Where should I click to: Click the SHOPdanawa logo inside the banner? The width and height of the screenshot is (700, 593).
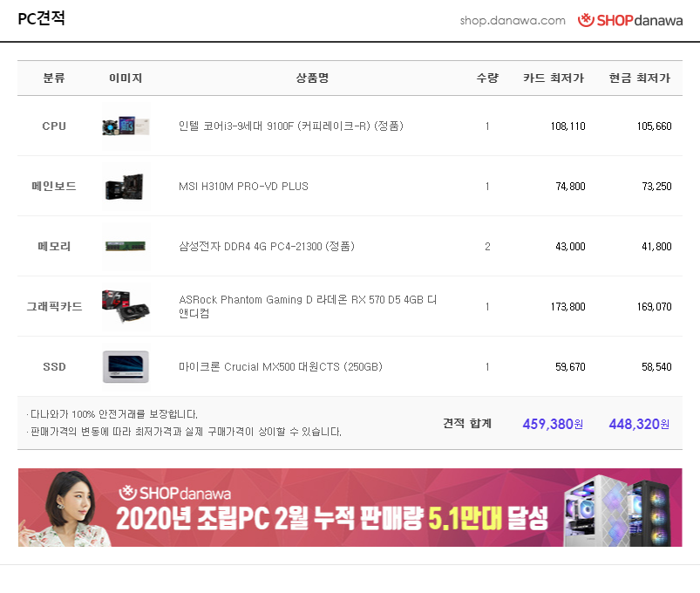pos(175,494)
